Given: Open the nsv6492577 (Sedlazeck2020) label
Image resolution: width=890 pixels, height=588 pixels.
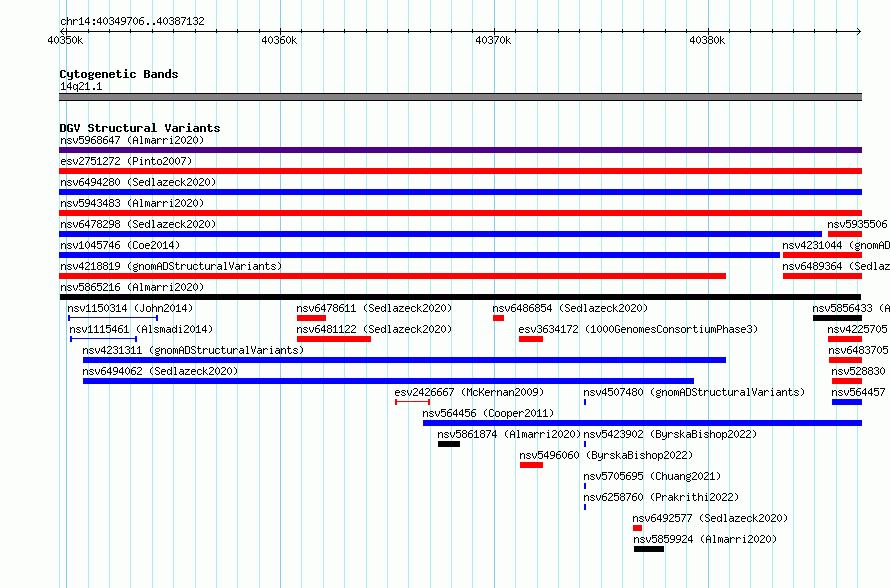Looking at the screenshot, I should [710, 518].
